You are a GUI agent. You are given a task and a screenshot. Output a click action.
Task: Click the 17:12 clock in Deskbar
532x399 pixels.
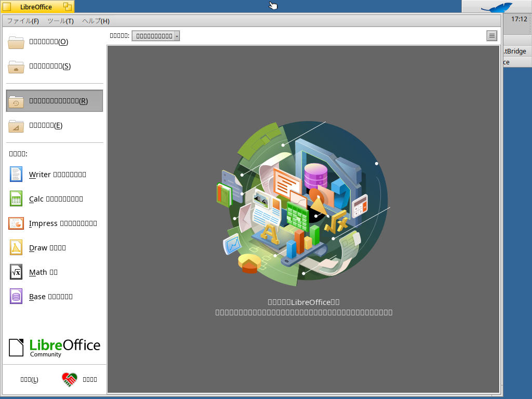[x=519, y=19]
